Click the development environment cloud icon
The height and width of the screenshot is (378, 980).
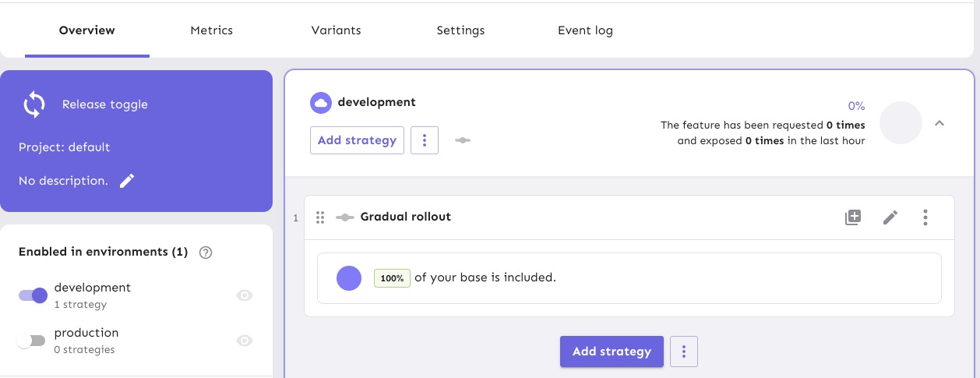[320, 103]
